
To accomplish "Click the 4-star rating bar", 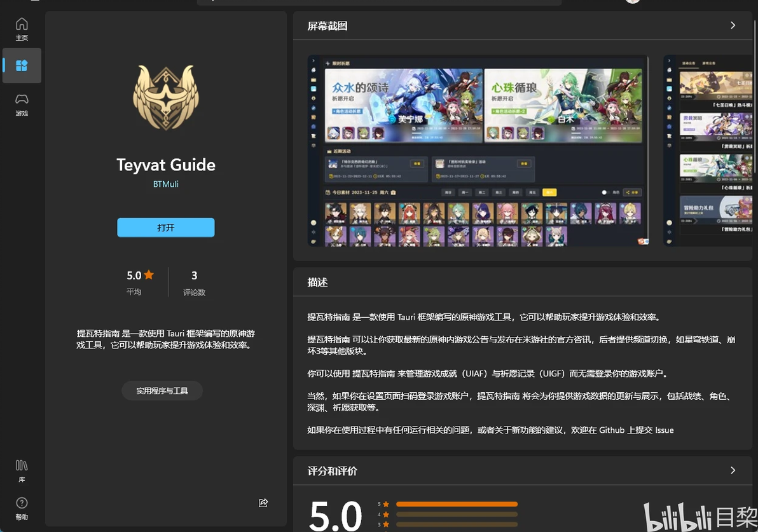I will point(457,515).
